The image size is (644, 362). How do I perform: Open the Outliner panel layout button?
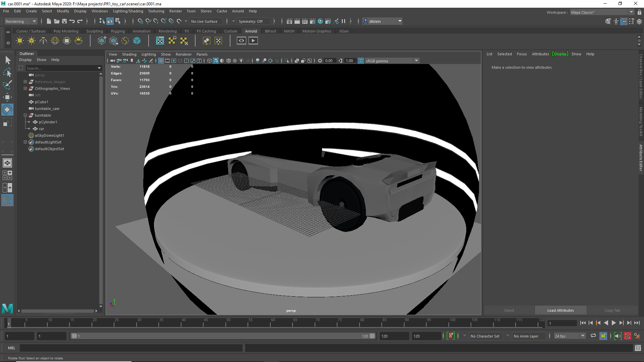pyautogui.click(x=7, y=200)
